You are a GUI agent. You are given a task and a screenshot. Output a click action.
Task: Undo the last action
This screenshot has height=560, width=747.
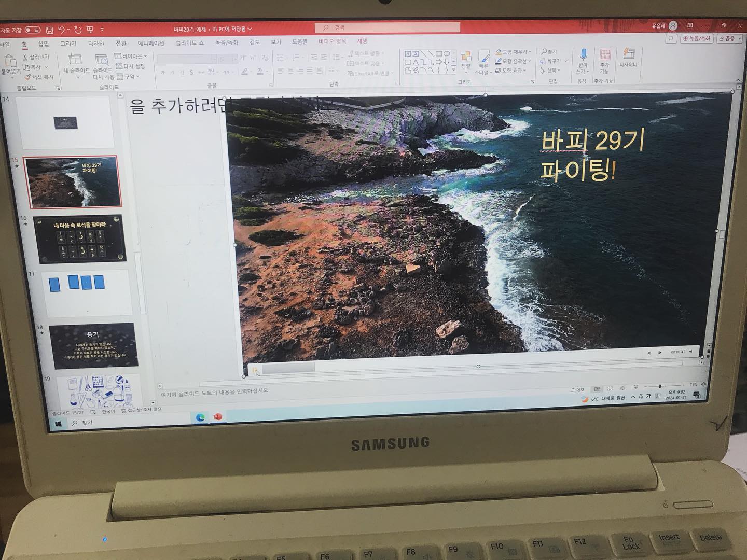pos(61,30)
